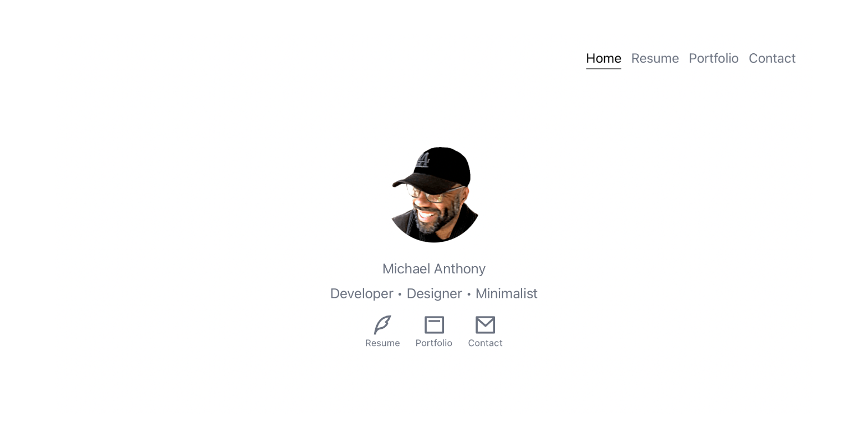Image resolution: width=868 pixels, height=448 pixels.
Task: Click the word Minimalist in tagline
Action: [507, 294]
